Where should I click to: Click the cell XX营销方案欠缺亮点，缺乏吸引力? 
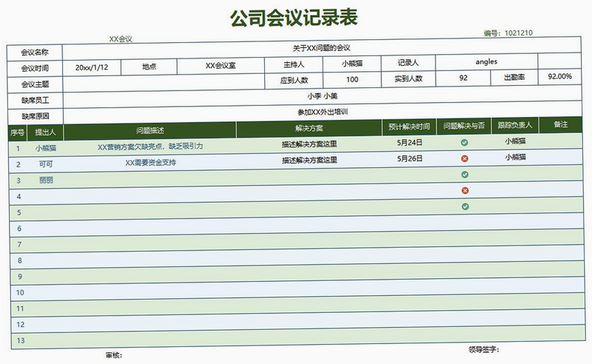pos(150,146)
